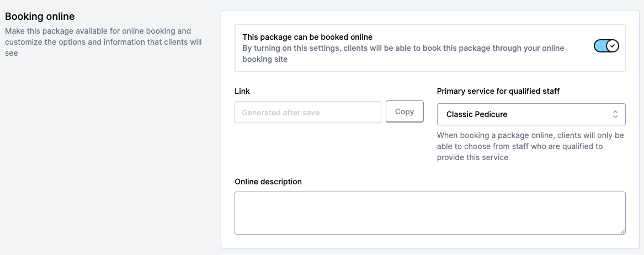Click the This package can be booked online title
The width and height of the screenshot is (644, 255).
[x=307, y=37]
